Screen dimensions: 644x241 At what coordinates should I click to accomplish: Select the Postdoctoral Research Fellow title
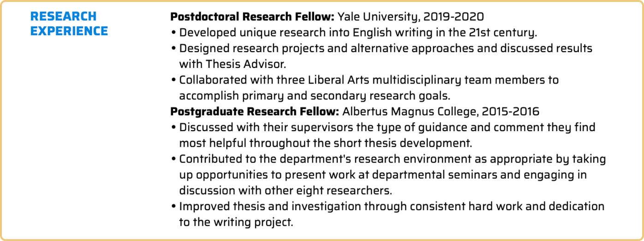[252, 18]
